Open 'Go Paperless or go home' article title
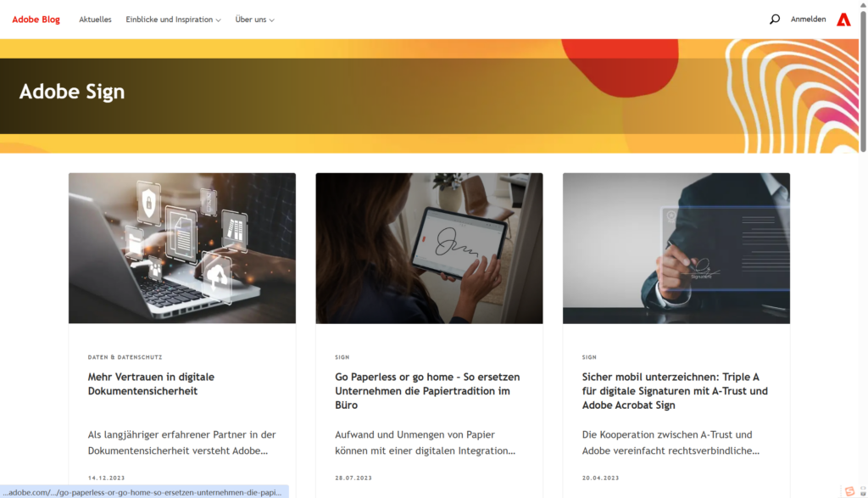The width and height of the screenshot is (868, 498). click(x=427, y=390)
